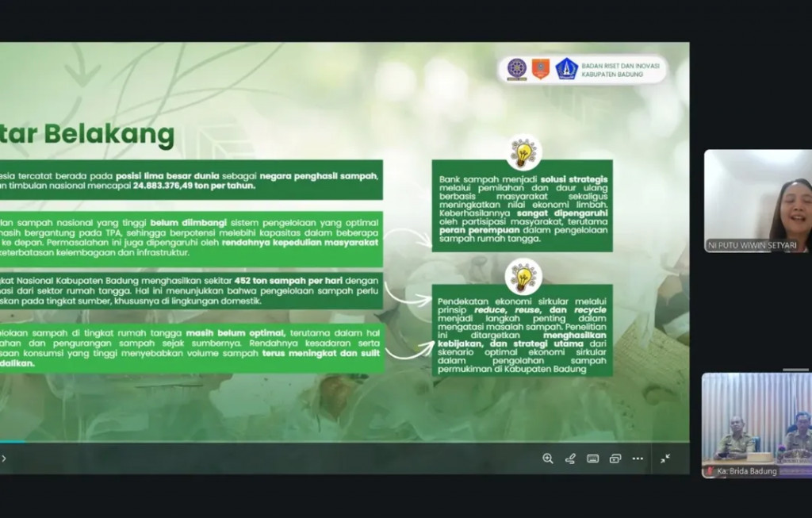Select the pen annotation tool icon
Image resolution: width=812 pixels, height=518 pixels.
click(570, 459)
